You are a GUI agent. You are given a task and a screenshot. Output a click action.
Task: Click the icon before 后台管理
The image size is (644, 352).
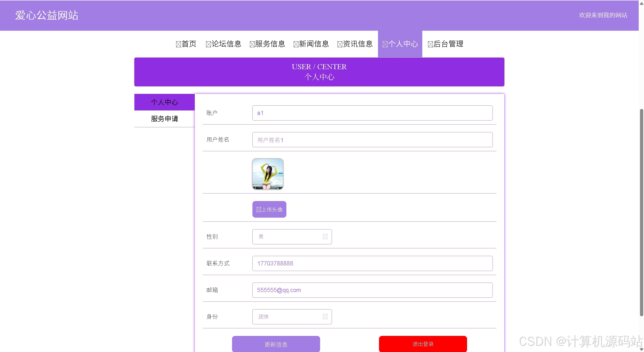(430, 45)
